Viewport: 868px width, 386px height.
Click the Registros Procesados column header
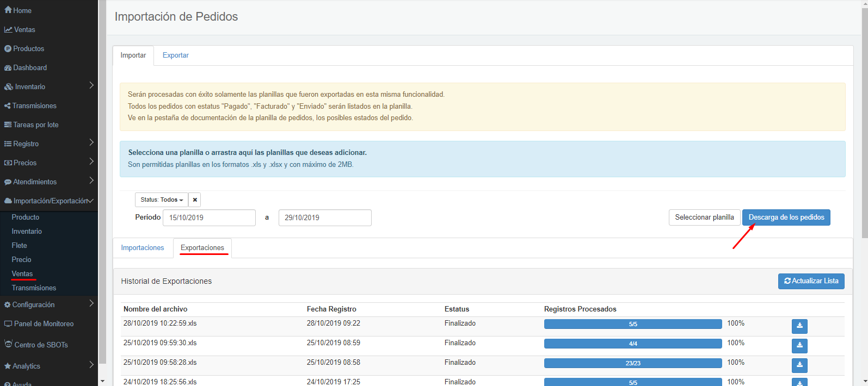pyautogui.click(x=580, y=309)
